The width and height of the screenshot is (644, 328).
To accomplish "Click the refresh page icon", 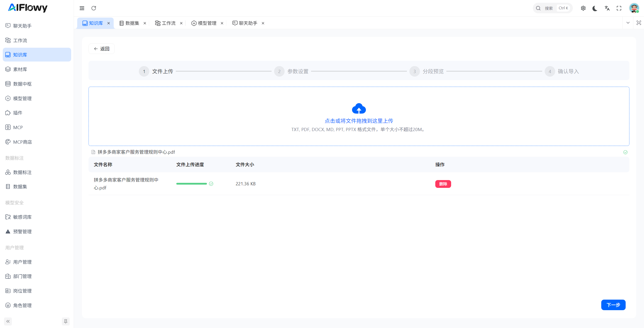I will click(94, 8).
